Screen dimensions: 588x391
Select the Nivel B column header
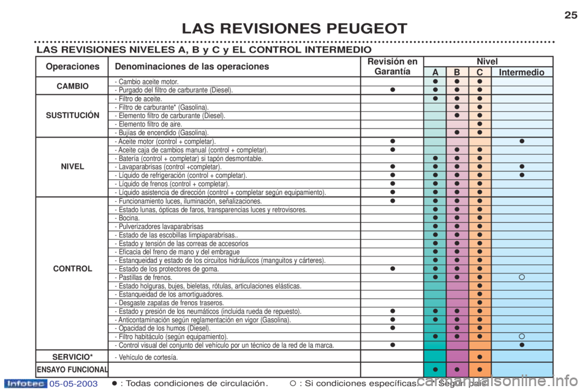(x=457, y=72)
